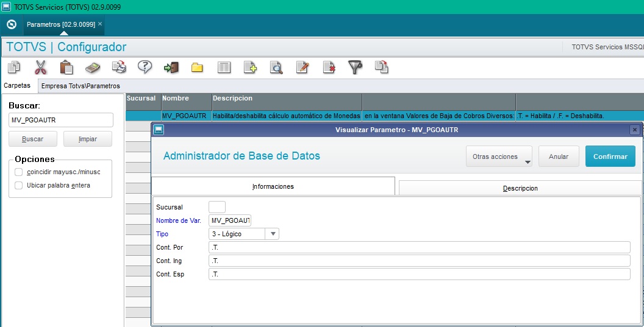Click 'Habilita/deshabilita cálculo automático de Monedas' cell
This screenshot has width=644, height=327.
click(287, 116)
